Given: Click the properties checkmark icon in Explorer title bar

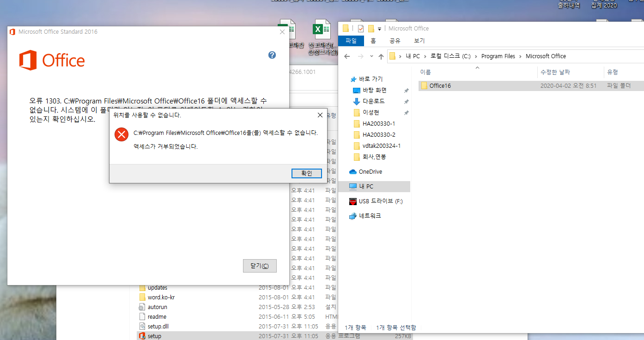Looking at the screenshot, I should pos(361,29).
